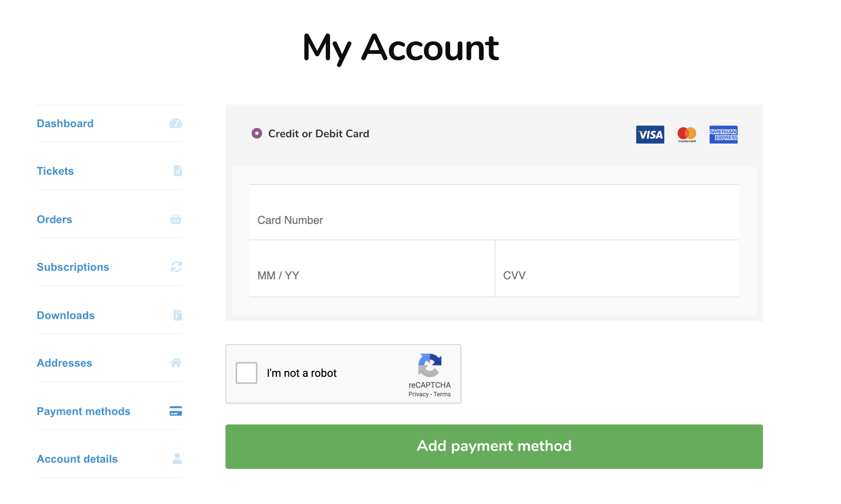
Task: Click the Subscriptions refresh icon
Action: 176,267
